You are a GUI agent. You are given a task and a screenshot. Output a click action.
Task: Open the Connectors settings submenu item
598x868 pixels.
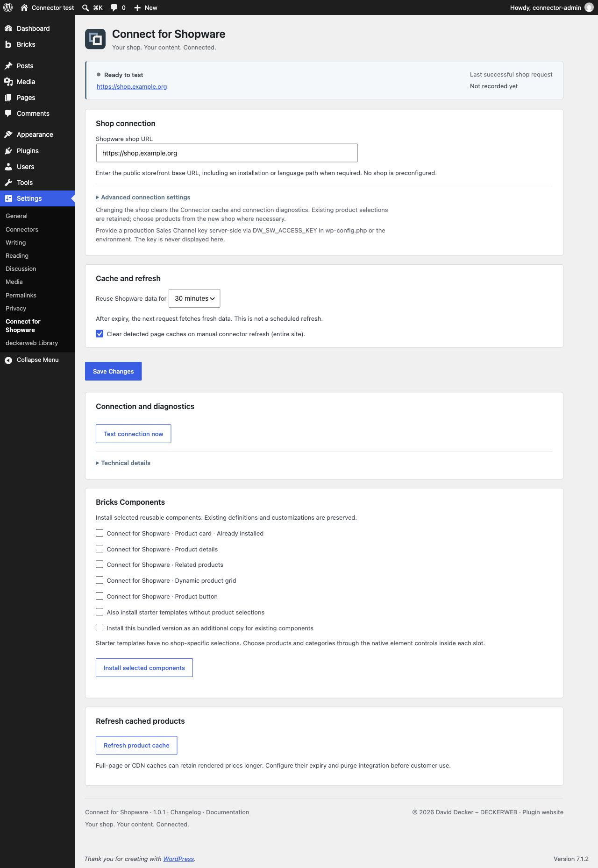tap(22, 229)
